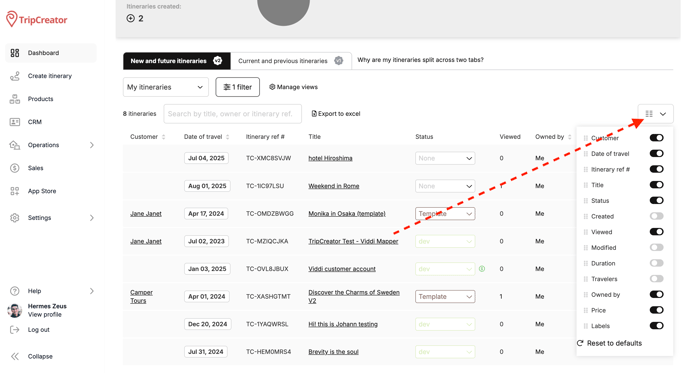Open the hotel Hiroshima itinerary link
This screenshot has height=373, width=688.
330,158
